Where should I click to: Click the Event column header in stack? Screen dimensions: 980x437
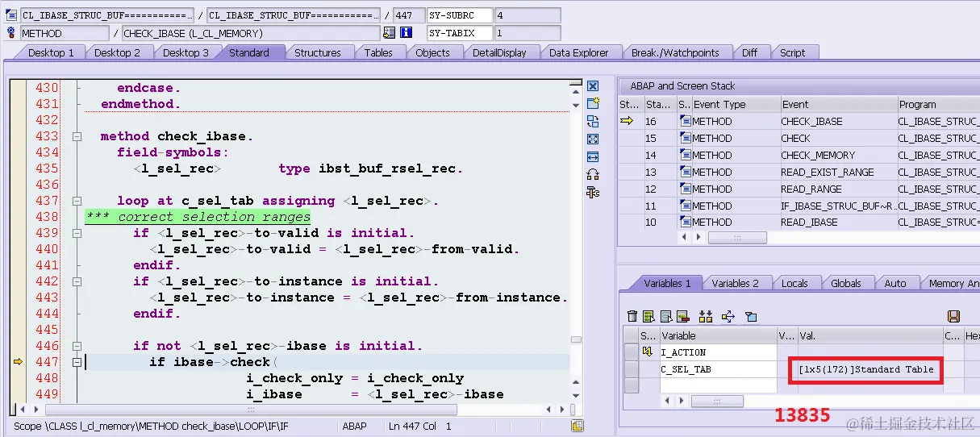(839, 104)
